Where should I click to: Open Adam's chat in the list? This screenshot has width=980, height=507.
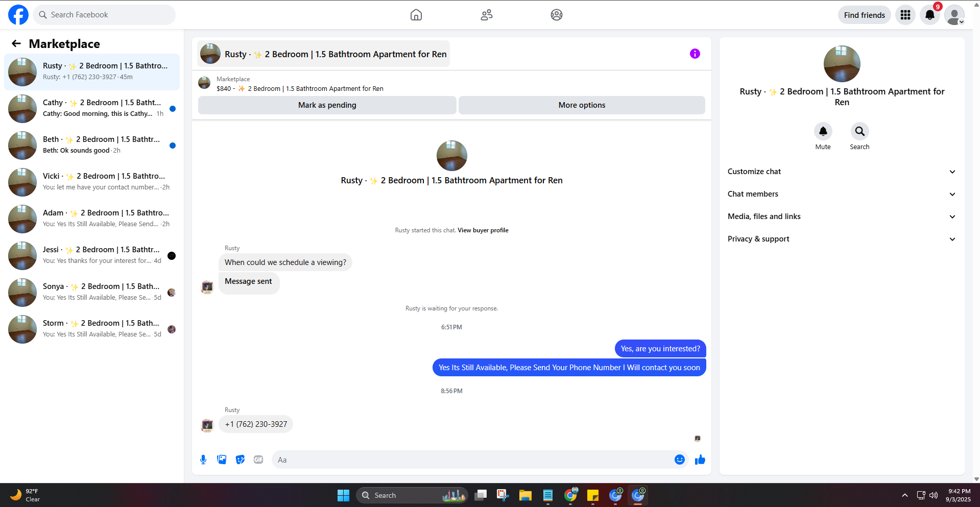(x=92, y=219)
